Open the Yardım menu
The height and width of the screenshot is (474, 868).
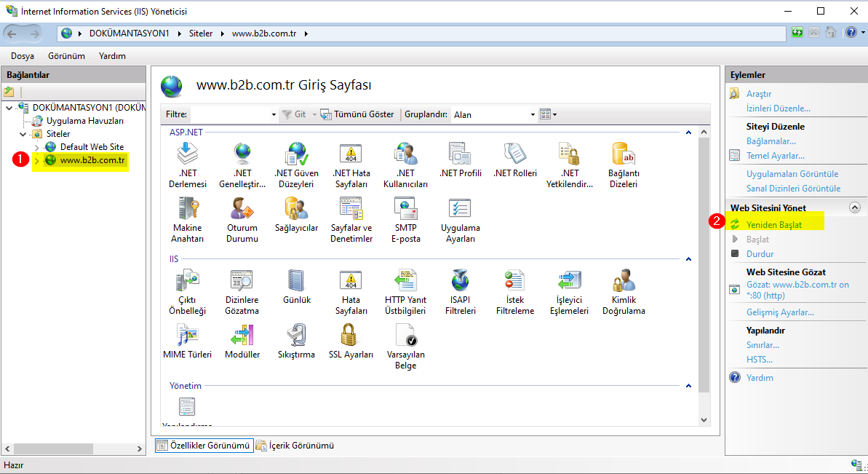112,56
